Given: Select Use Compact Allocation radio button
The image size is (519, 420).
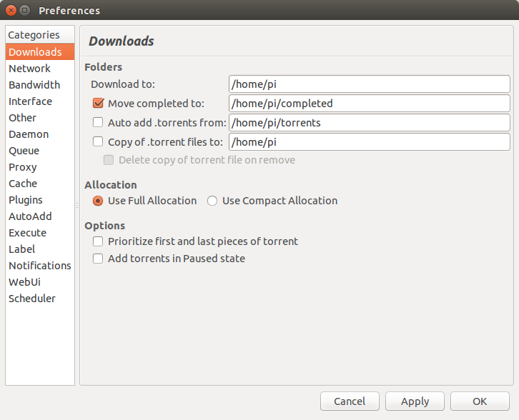Looking at the screenshot, I should (x=212, y=201).
